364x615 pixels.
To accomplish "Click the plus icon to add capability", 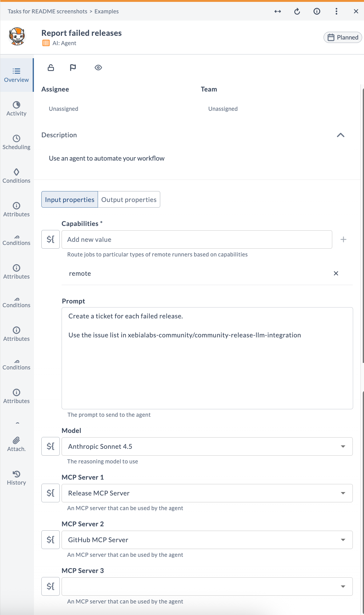I will pos(343,239).
